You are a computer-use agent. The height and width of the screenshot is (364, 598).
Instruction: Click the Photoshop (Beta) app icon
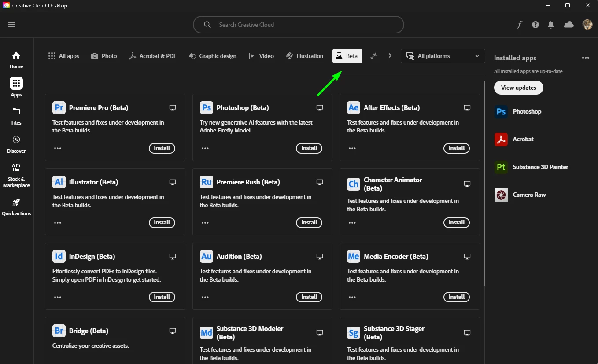point(206,107)
